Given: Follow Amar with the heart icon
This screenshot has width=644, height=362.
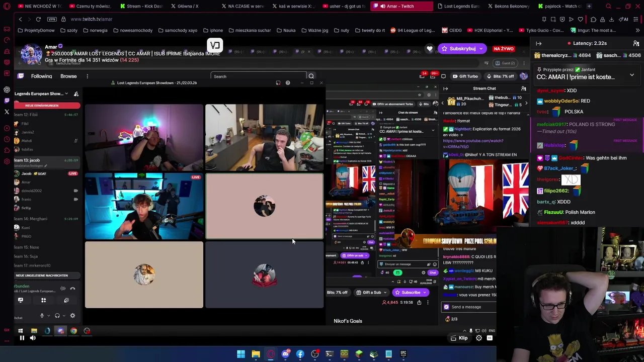Looking at the screenshot, I should [x=429, y=49].
